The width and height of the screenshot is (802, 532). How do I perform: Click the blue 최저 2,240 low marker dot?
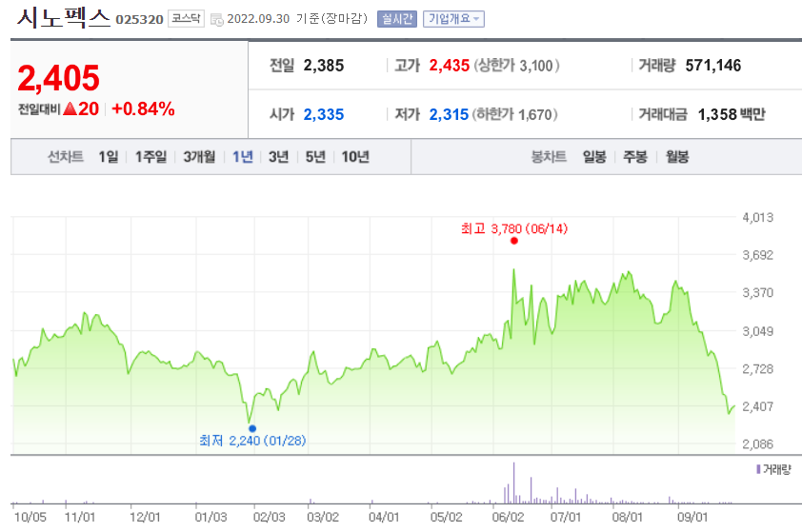tap(252, 428)
